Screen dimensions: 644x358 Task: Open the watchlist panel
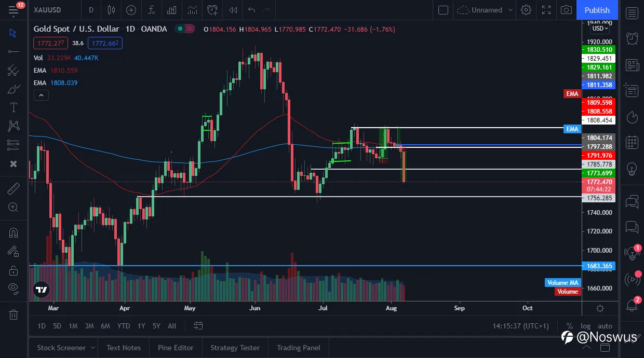[x=632, y=14]
